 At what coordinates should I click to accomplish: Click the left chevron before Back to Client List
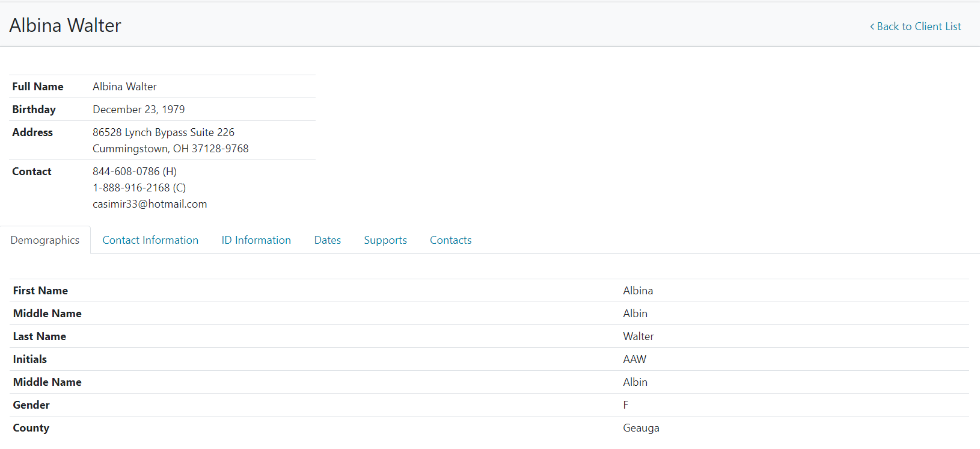(x=872, y=26)
